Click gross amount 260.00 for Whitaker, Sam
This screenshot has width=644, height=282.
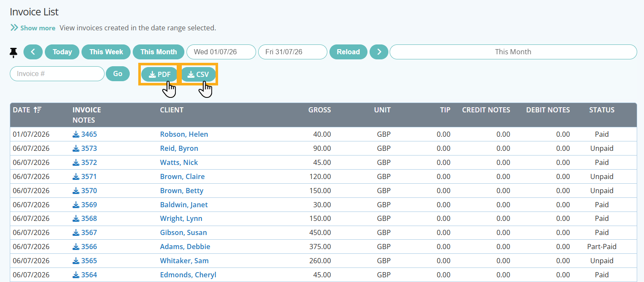(x=320, y=261)
